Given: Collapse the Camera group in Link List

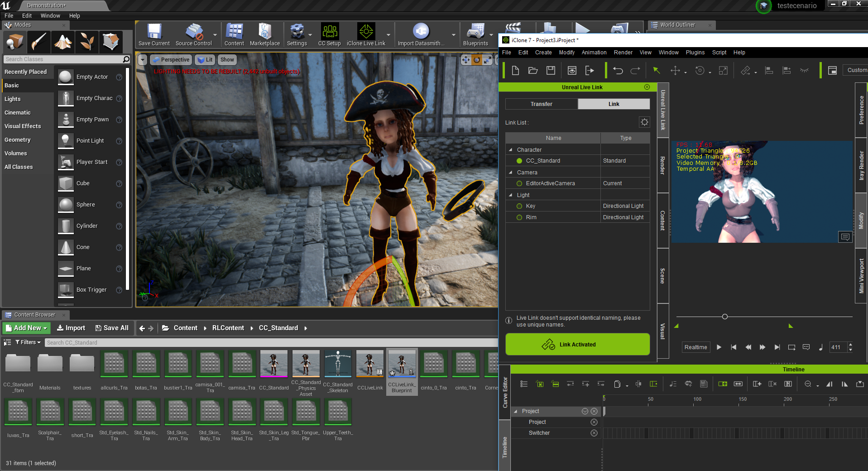Looking at the screenshot, I should coord(511,173).
